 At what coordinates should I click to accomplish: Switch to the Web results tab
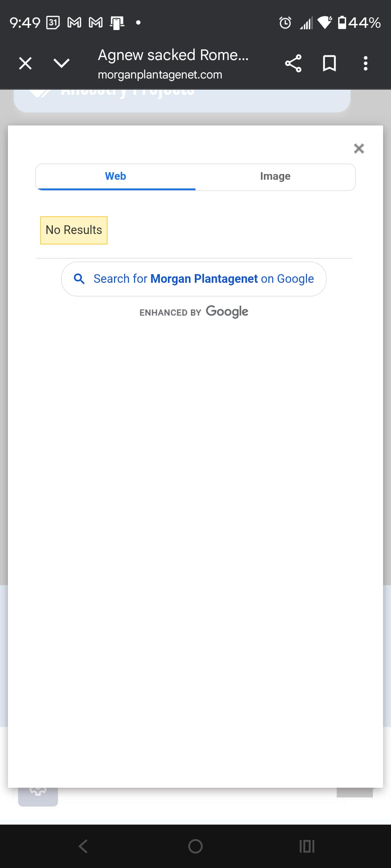tap(115, 176)
